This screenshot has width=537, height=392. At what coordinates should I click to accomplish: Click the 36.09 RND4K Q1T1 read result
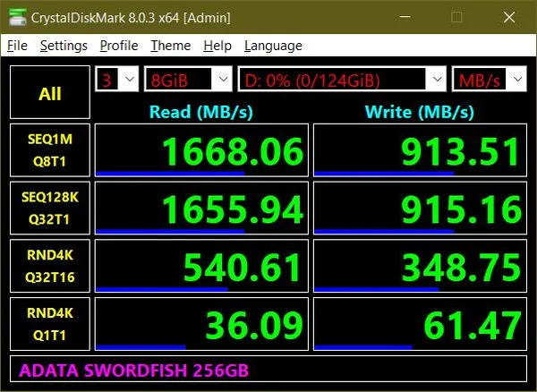(201, 324)
